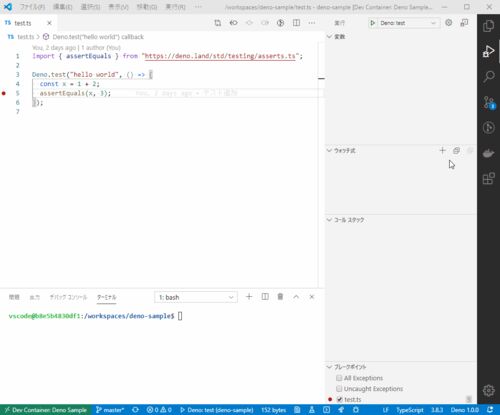The image size is (500, 415).
Task: Enable All Exceptions breakpoint checkbox
Action: [339, 378]
